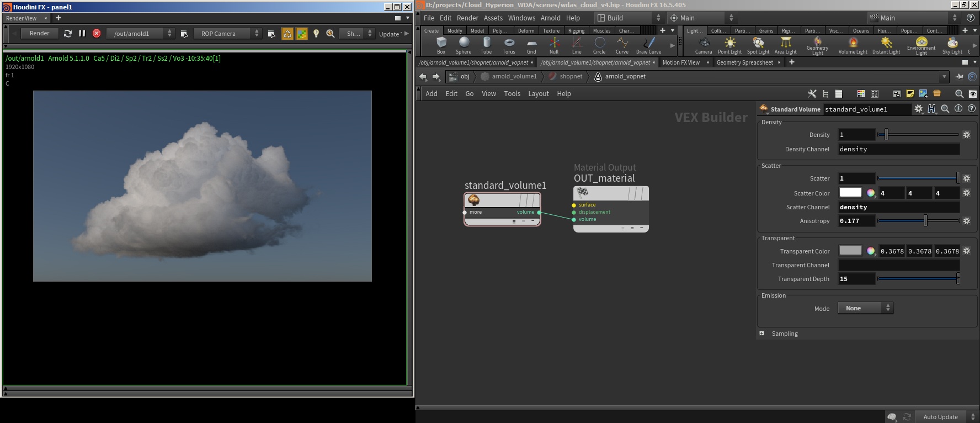Pause the render in Render View
The height and width of the screenshot is (423, 980).
[82, 33]
